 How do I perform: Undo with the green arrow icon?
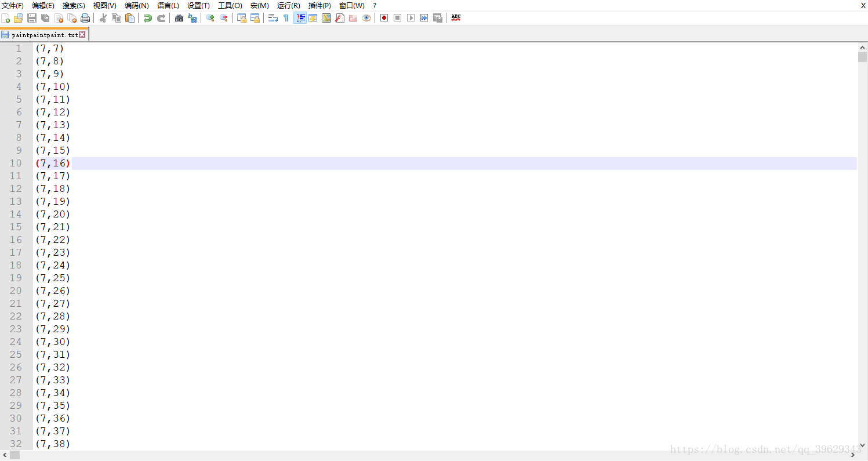[x=148, y=18]
